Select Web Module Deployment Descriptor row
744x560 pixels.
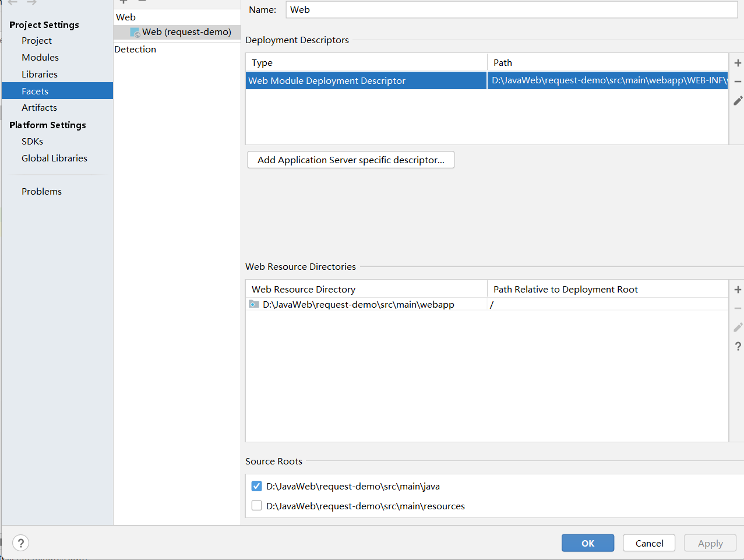pos(486,80)
